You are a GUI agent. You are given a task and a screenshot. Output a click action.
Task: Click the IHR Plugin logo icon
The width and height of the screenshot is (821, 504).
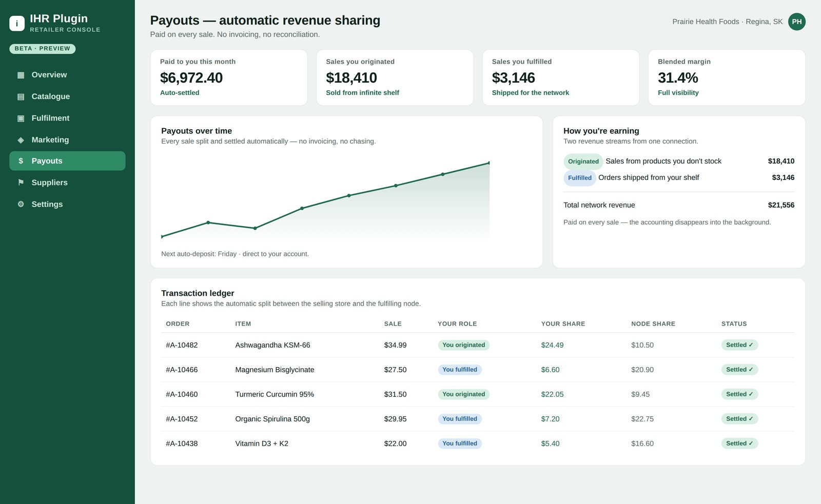(x=17, y=23)
